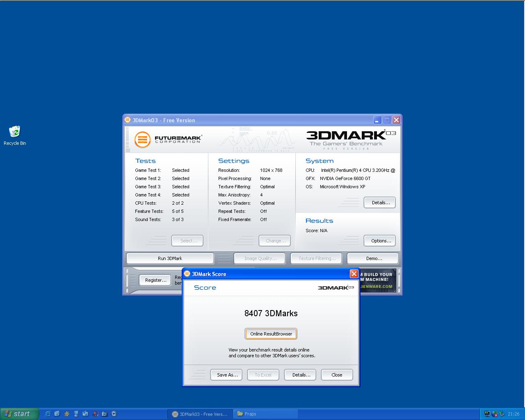The height and width of the screenshot is (420, 525).
Task: Click Feature Tests value 5 of 5
Action: coord(178,211)
